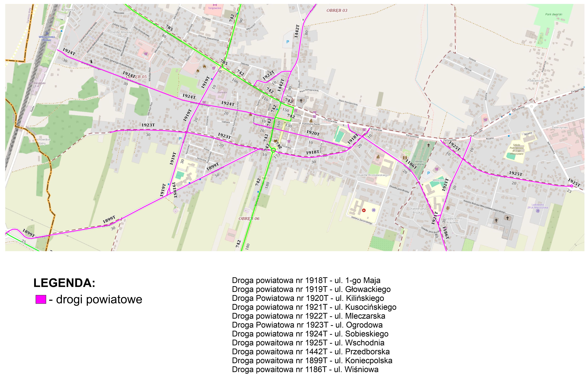Click the 1918T ul. 1-go Maja legend line
Image resolution: width=588 pixels, height=381 pixels.
tap(306, 280)
